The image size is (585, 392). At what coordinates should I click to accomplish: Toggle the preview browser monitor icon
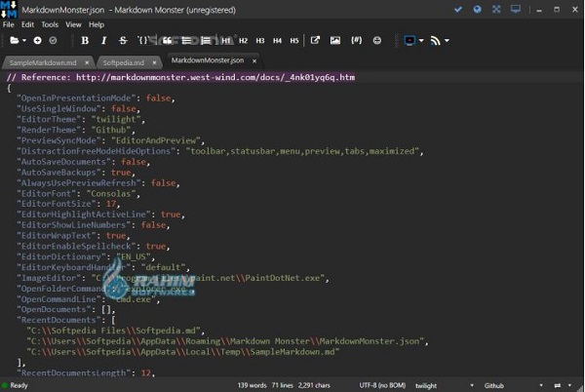click(409, 41)
